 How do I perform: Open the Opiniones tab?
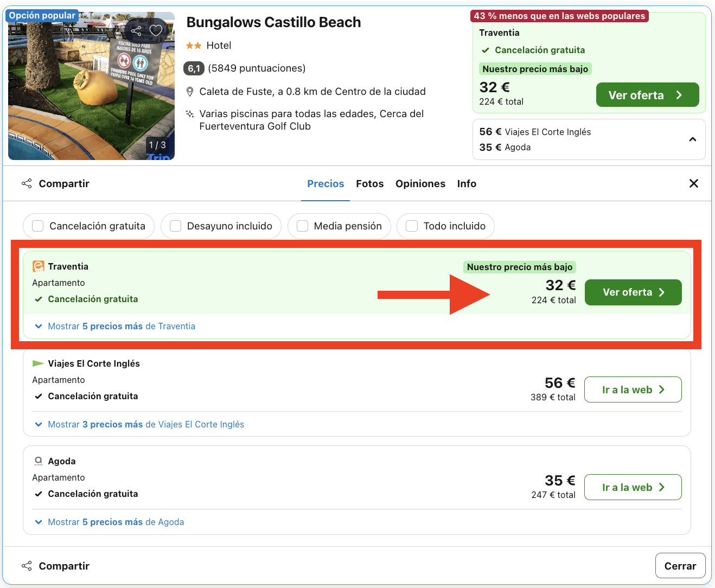coord(420,184)
